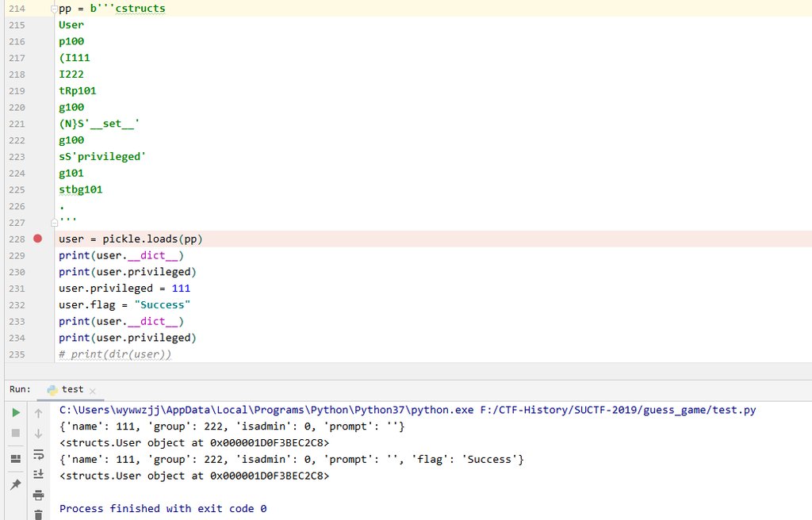Toggle the Soft-Wrap console output icon

(38, 453)
